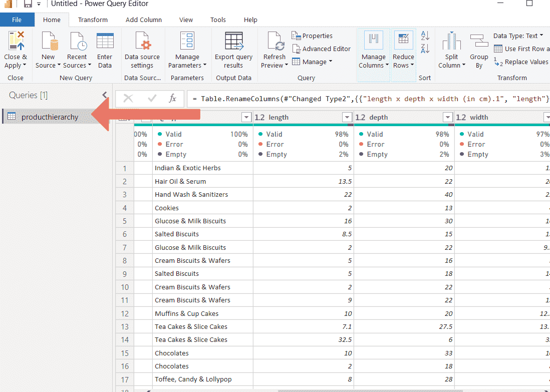Viewport: 550px width, 392px height.
Task: Click the length column header
Action: (x=303, y=117)
